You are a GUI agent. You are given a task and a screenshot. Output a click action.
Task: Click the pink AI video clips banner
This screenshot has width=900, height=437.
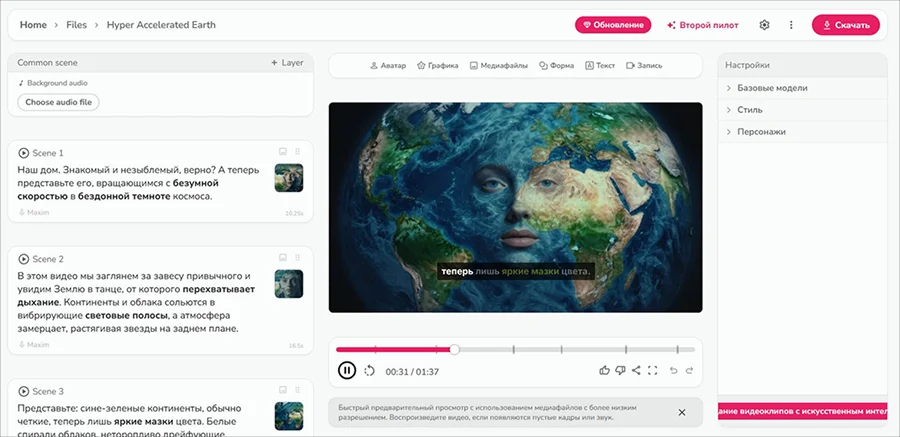802,411
